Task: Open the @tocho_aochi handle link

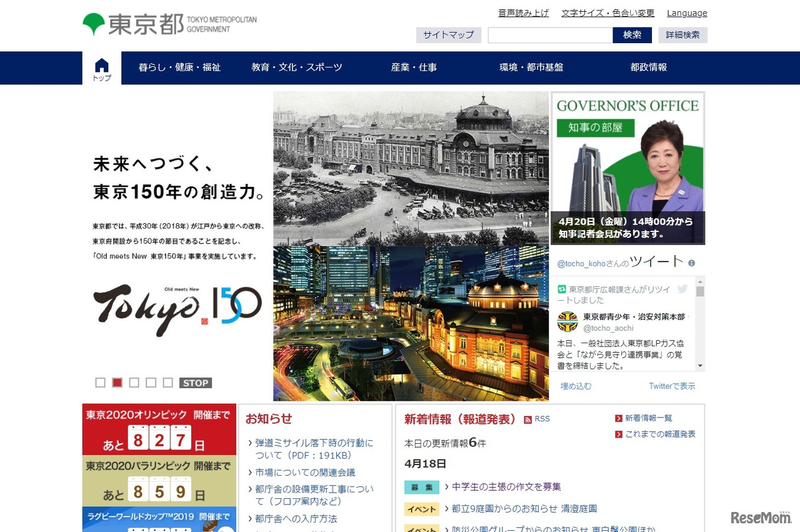Action: [x=608, y=328]
